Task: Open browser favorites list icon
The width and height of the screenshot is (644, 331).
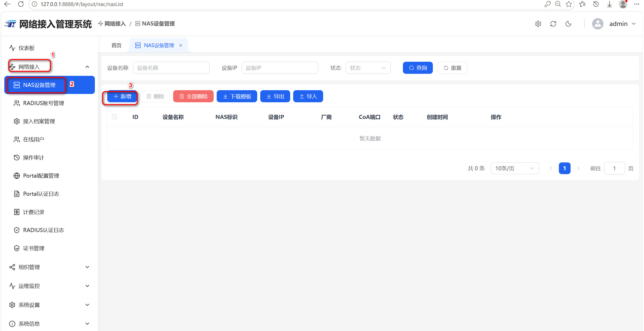Action: pos(582,4)
